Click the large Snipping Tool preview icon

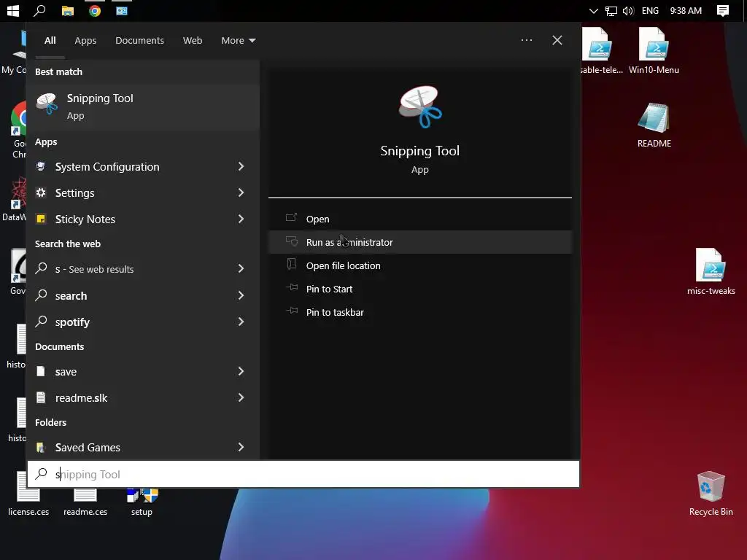tap(419, 107)
